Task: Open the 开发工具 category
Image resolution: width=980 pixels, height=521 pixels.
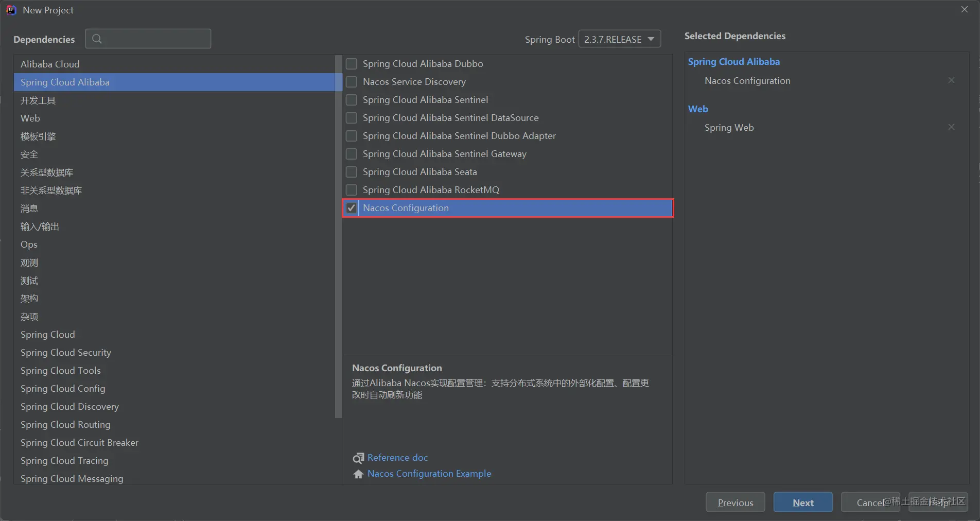Action: pos(174,100)
